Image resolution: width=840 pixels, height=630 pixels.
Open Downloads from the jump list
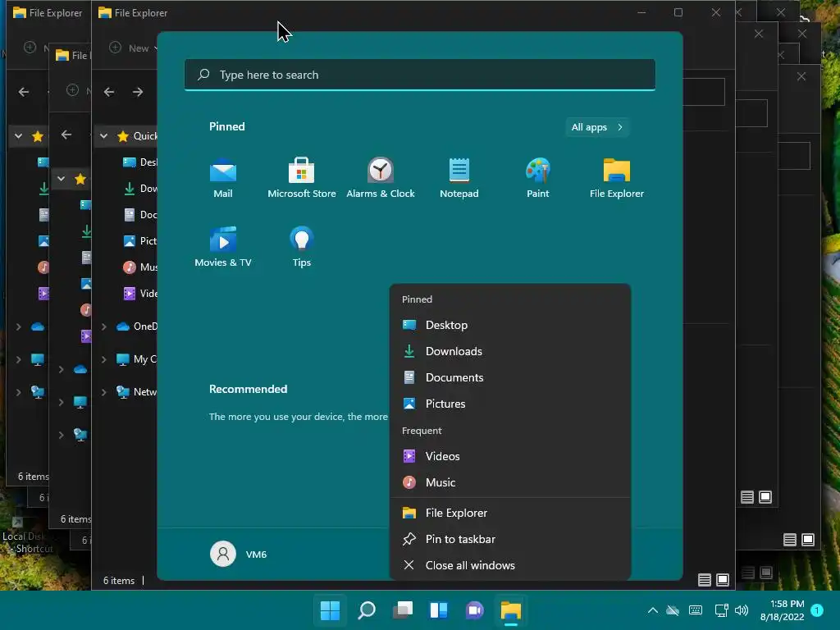(510, 351)
